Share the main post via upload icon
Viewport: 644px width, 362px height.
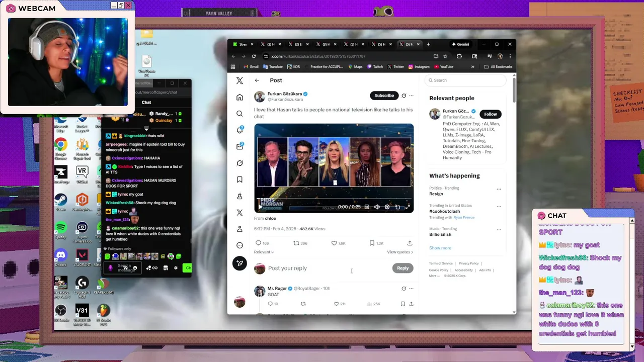point(410,243)
